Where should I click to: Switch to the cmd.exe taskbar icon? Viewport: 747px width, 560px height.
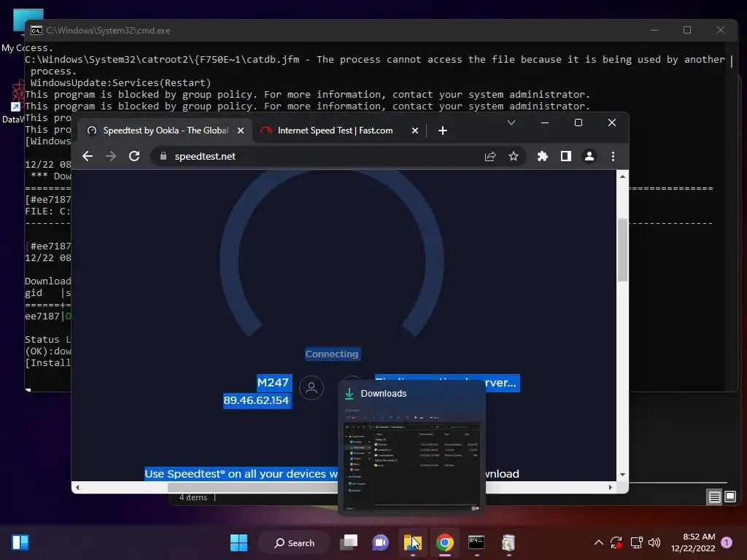pyautogui.click(x=476, y=542)
